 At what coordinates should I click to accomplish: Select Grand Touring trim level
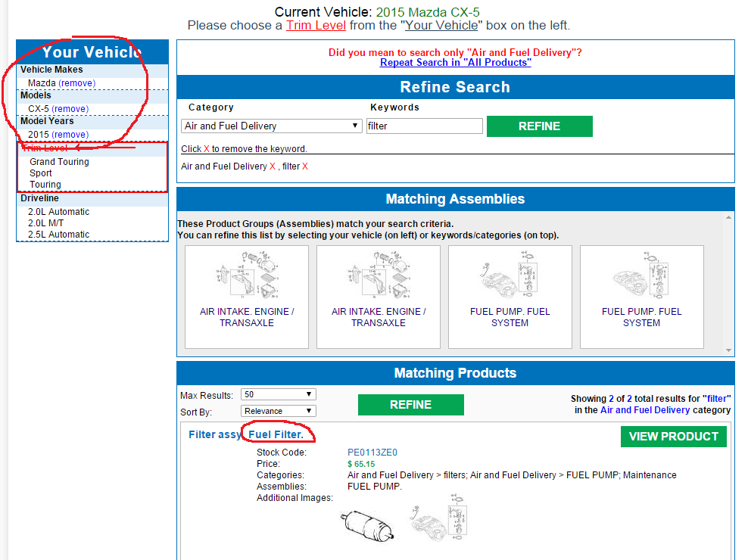pyautogui.click(x=59, y=162)
